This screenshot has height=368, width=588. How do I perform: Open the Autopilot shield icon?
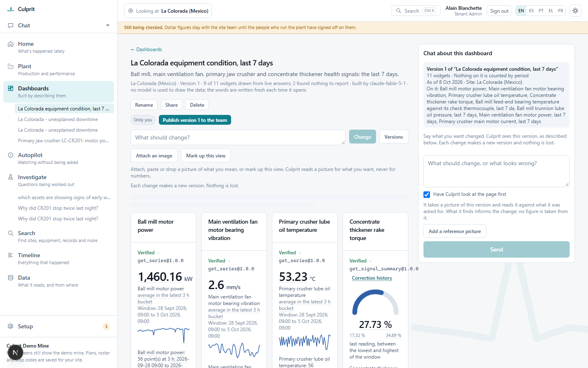[11, 155]
